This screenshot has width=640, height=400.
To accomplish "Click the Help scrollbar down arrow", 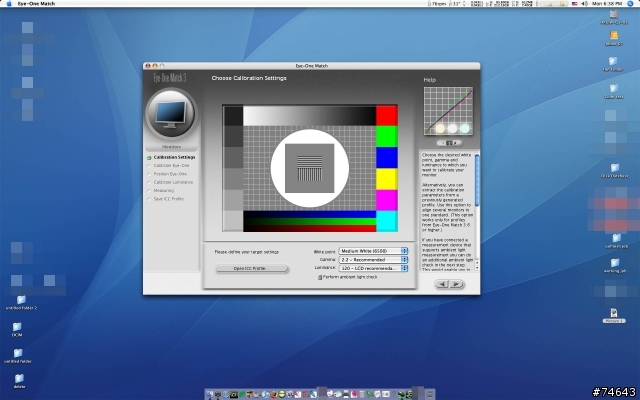I will click(x=477, y=268).
